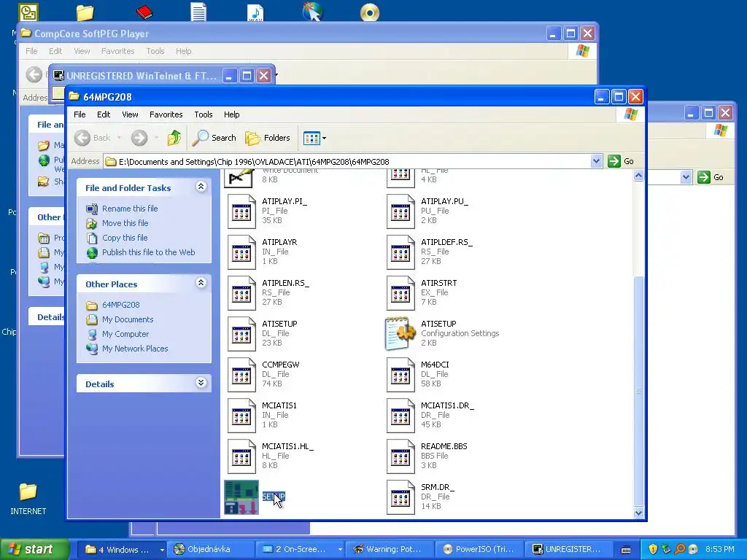Select the ATIRSTRT EX_ file icon
Image resolution: width=747 pixels, height=560 pixels.
pos(400,293)
